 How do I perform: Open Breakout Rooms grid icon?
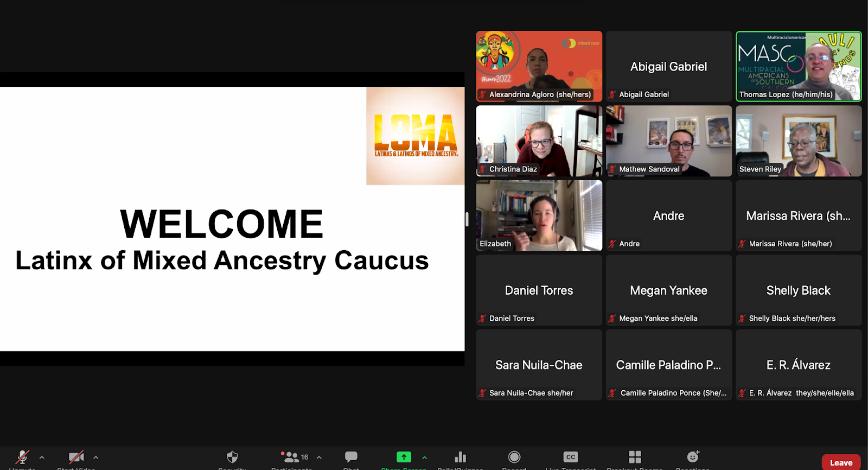[635, 458]
